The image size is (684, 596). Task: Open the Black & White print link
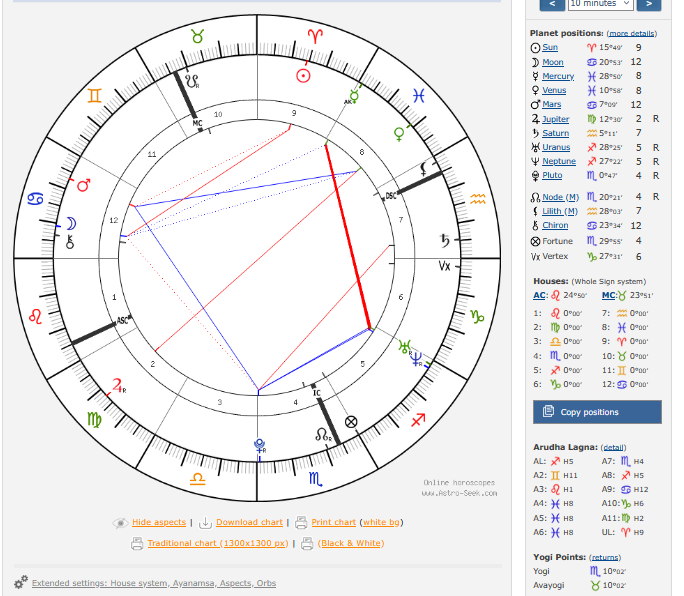[x=351, y=543]
